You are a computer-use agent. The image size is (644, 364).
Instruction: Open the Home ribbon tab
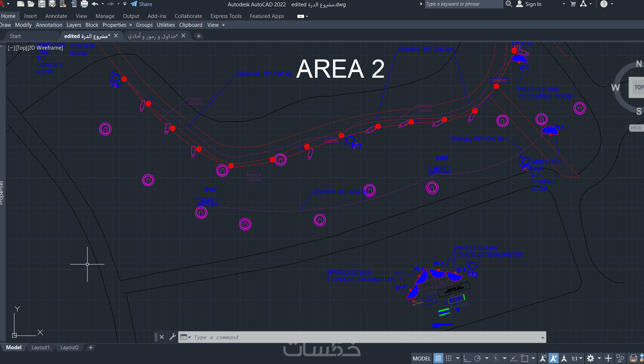(x=8, y=16)
